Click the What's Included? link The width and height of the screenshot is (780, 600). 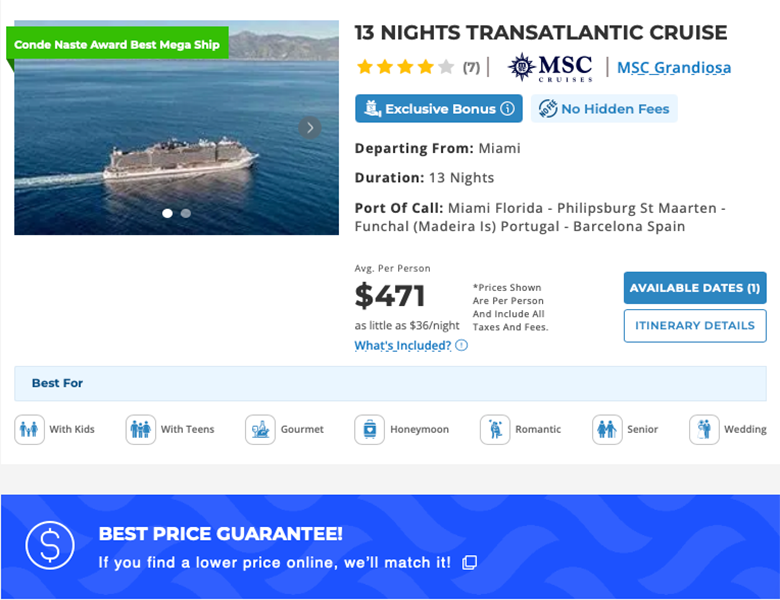(x=402, y=346)
